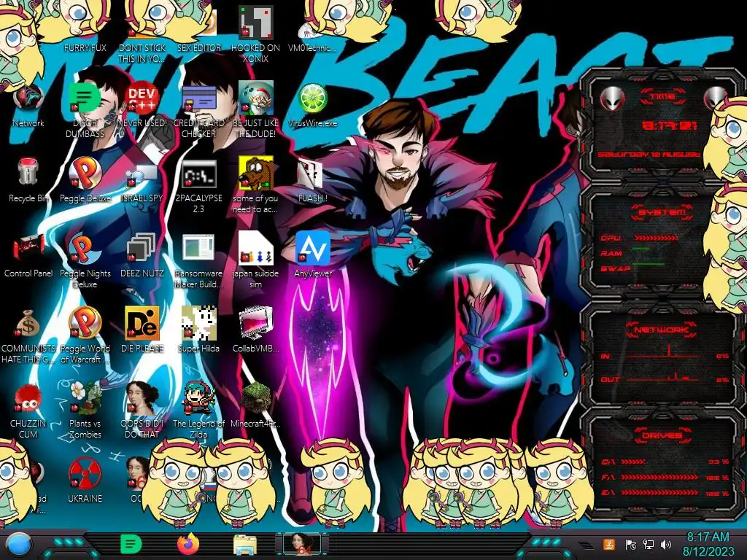Open Ransomware Maker Build... shortcut

pyautogui.click(x=198, y=261)
